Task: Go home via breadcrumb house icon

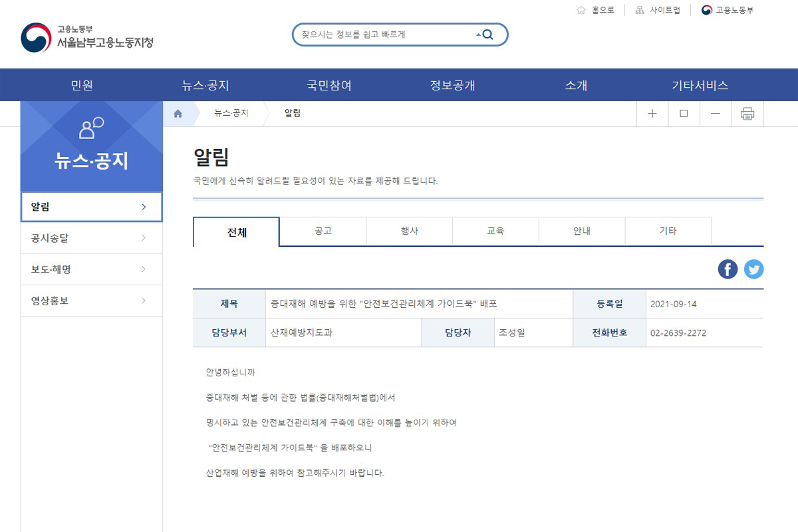Action: click(178, 114)
